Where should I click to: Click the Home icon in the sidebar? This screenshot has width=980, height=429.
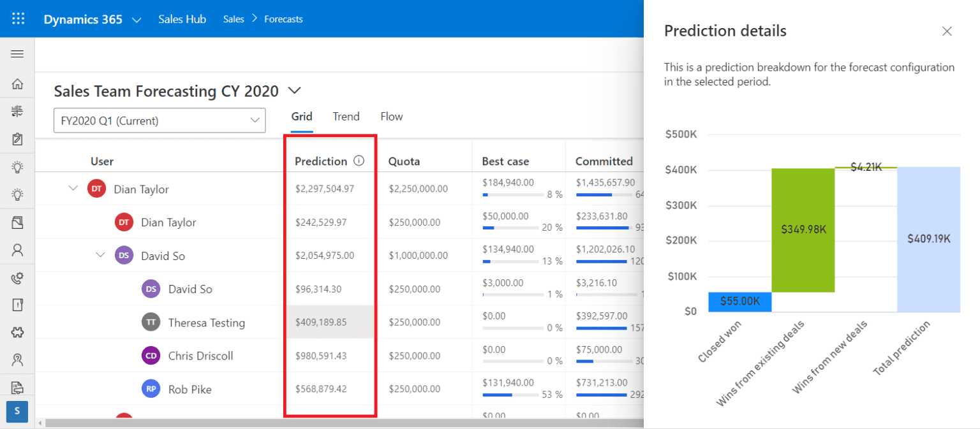pyautogui.click(x=17, y=84)
